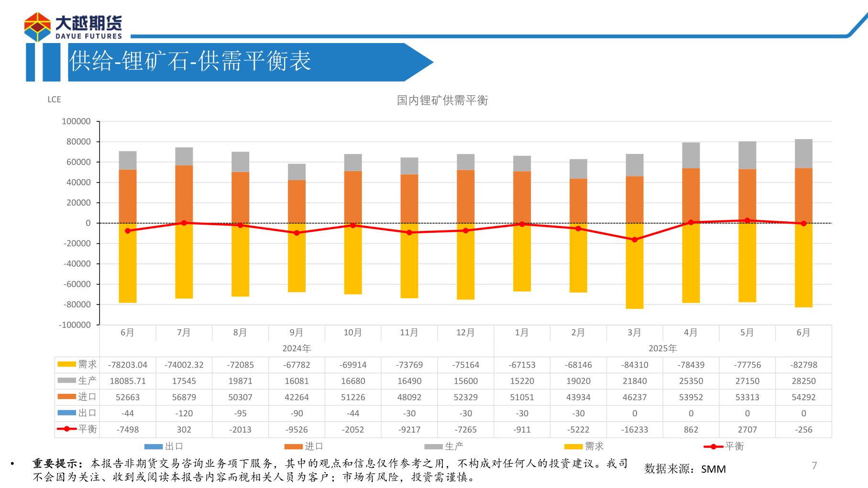The width and height of the screenshot is (868, 488).
Task: Click the yellow 需求 icon in the table row label
Action: (x=66, y=364)
